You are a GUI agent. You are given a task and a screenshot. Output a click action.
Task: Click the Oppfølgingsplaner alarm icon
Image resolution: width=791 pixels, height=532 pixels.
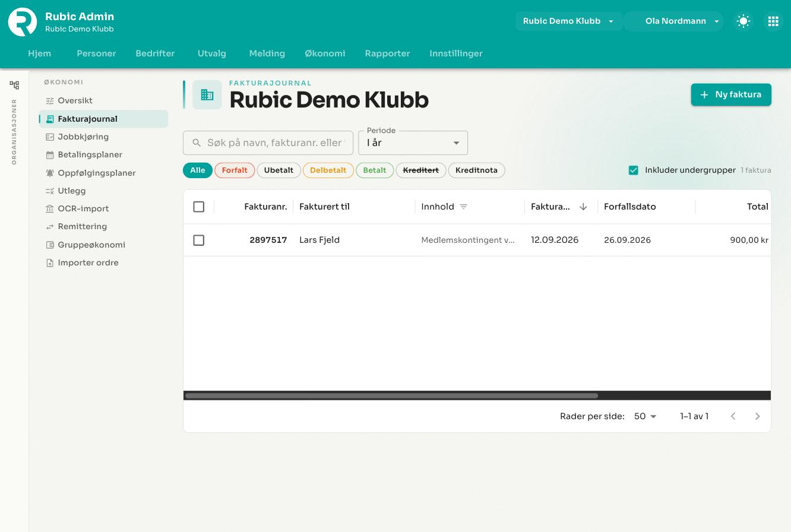(x=50, y=173)
